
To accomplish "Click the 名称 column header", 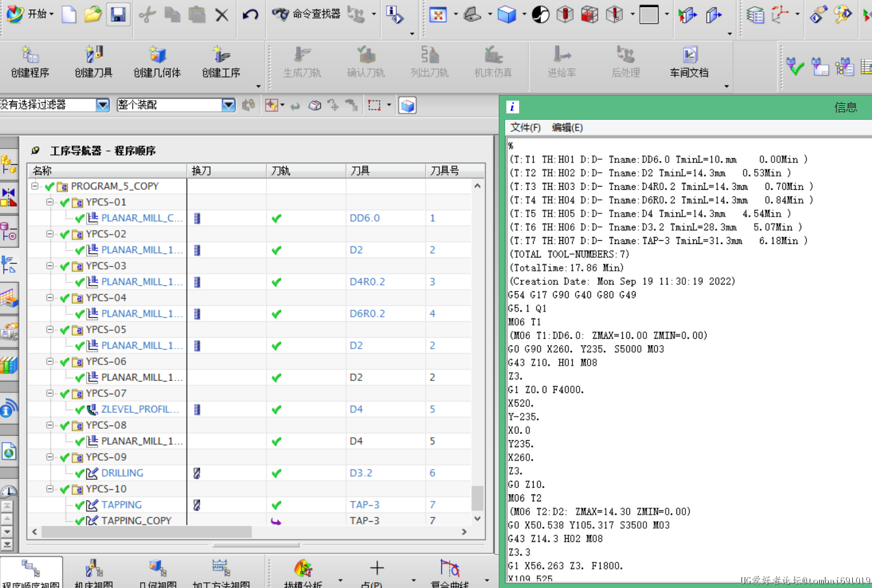I will point(107,171).
